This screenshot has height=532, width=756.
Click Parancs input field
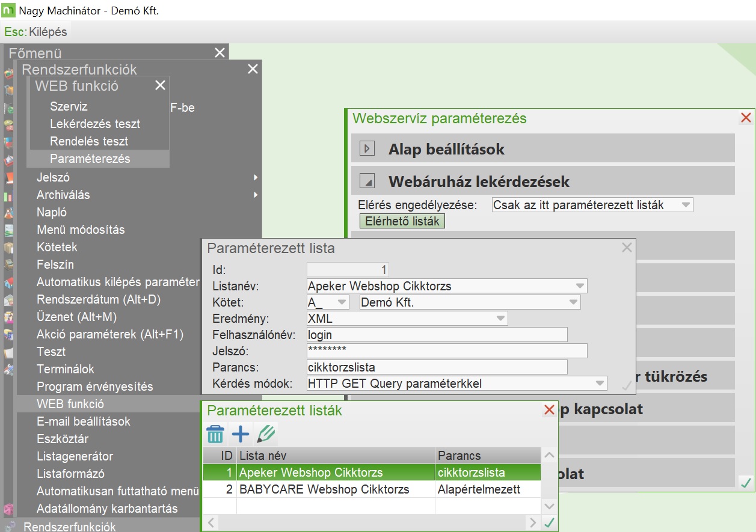point(437,367)
